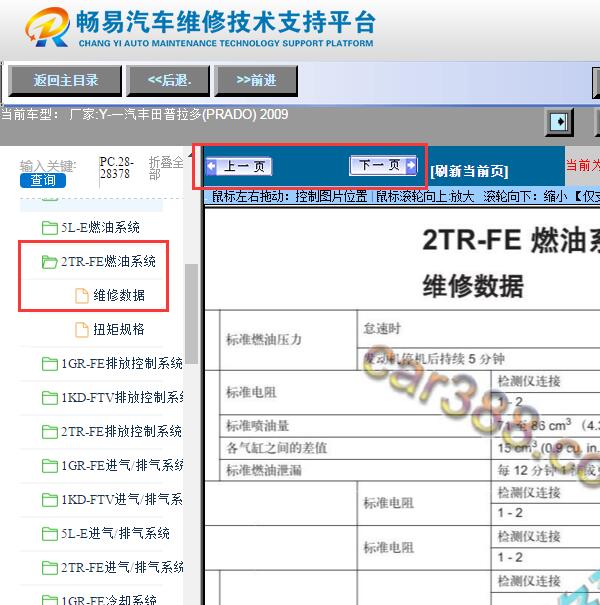Click the 各气缸之间的差值 cell
The height and width of the screenshot is (605, 600).
(x=355, y=448)
